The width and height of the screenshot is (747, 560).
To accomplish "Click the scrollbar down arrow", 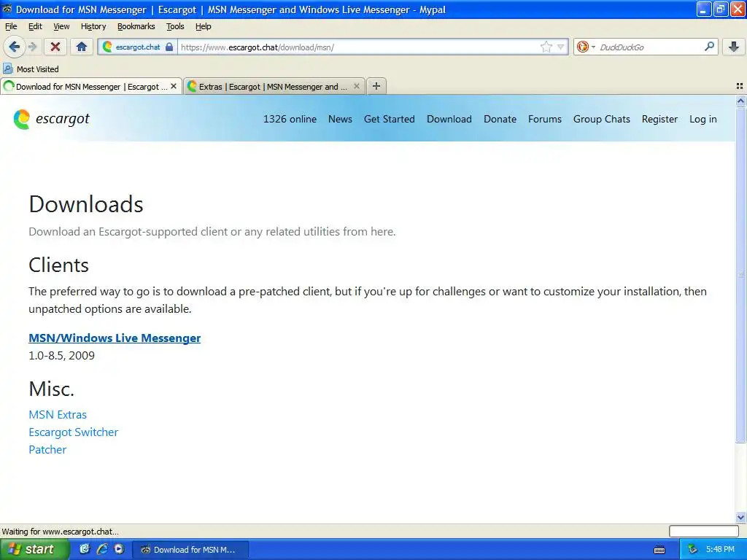I will (740, 517).
